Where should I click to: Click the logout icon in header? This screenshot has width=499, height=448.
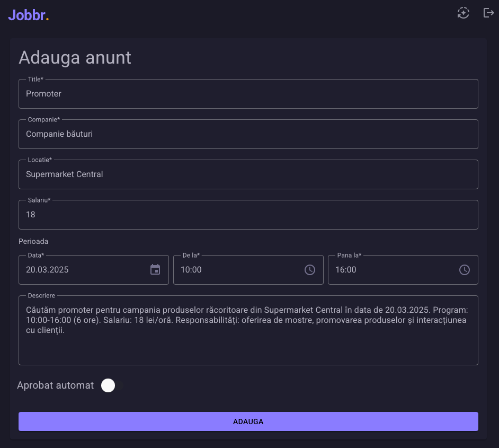pos(488,13)
